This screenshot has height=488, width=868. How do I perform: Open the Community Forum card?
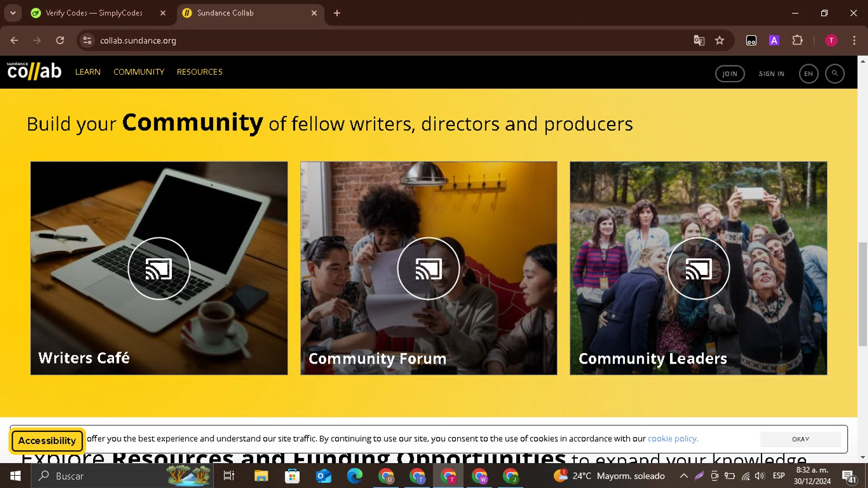[429, 268]
